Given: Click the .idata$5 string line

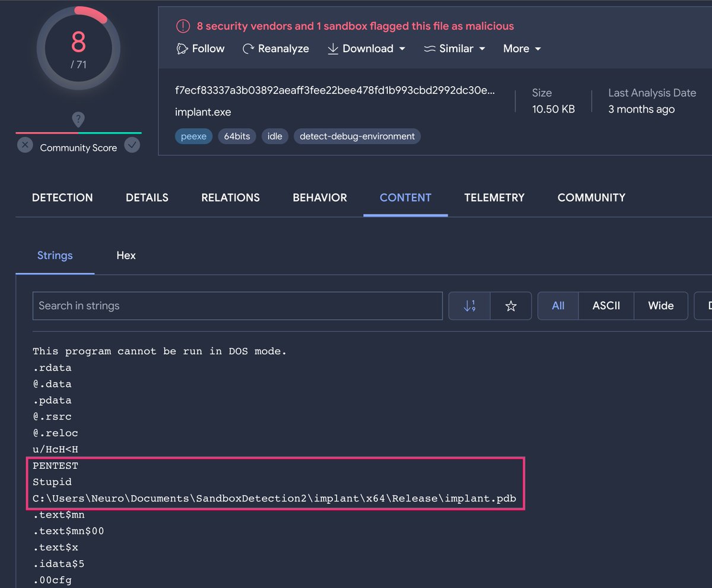Looking at the screenshot, I should (x=59, y=564).
